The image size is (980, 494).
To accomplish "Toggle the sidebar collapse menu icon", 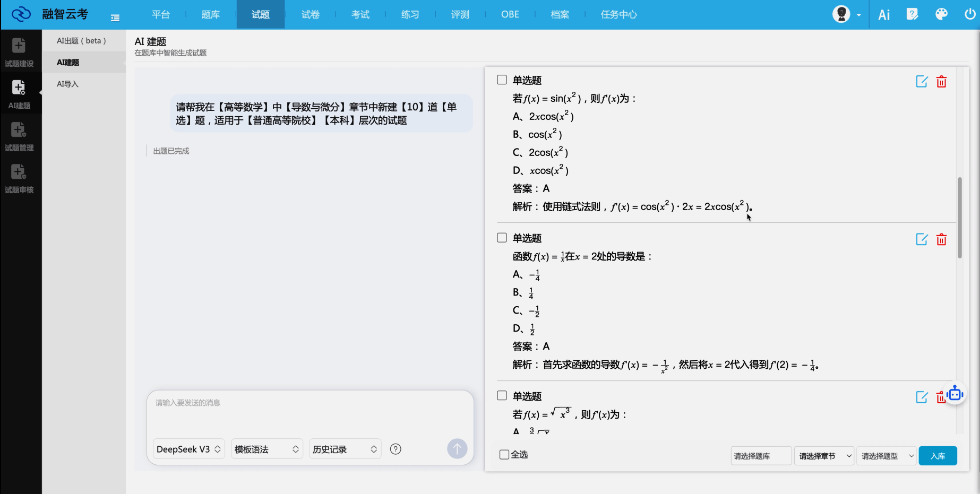I will coord(115,18).
